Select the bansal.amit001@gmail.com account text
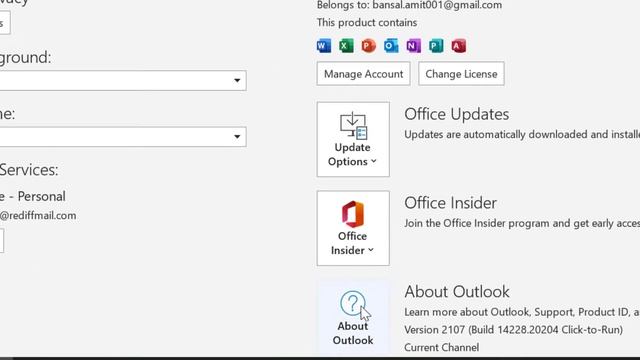 point(437,5)
